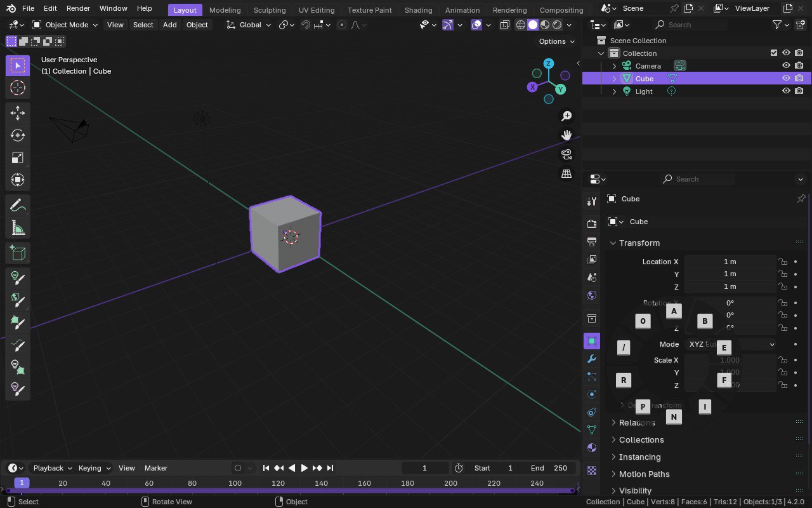Pick the Measure tool
Image resolution: width=812 pixels, height=508 pixels.
click(18, 229)
